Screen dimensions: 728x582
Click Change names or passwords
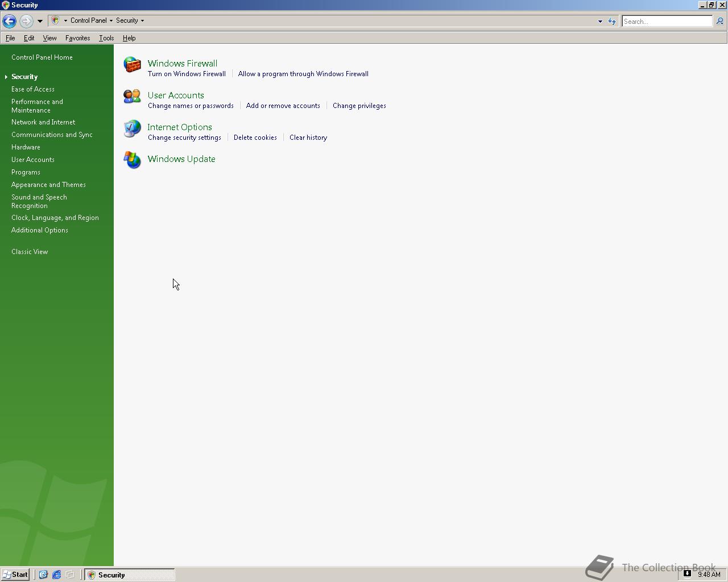pyautogui.click(x=191, y=106)
